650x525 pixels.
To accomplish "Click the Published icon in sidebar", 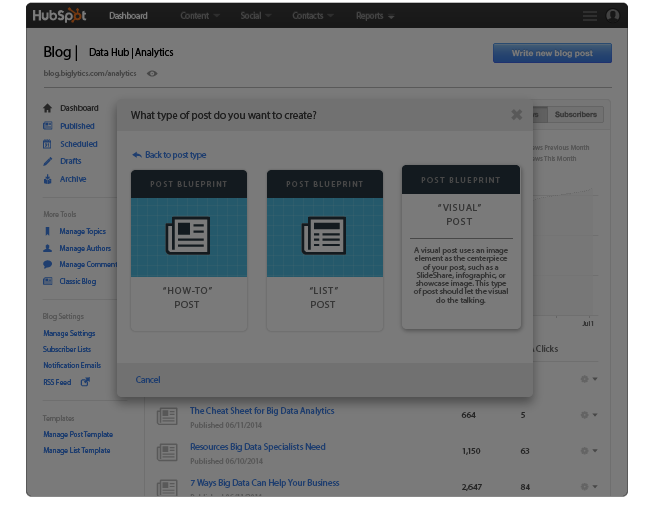I will 48,126.
